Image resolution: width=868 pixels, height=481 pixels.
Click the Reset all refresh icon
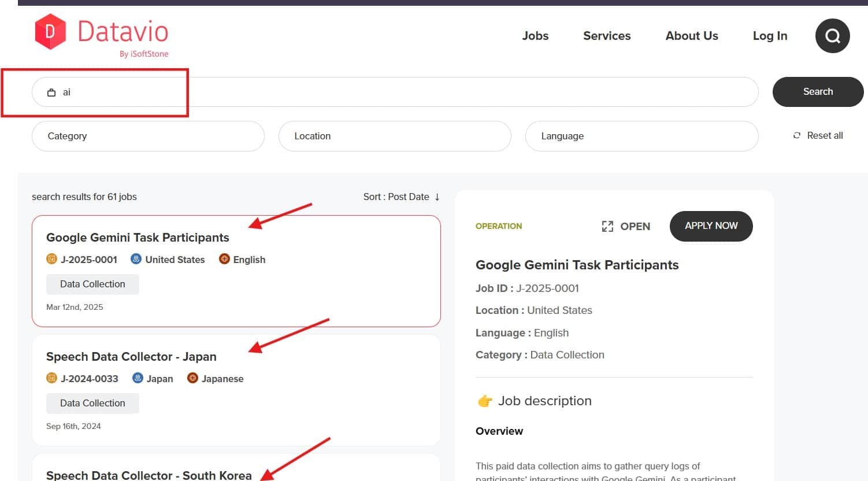point(797,135)
